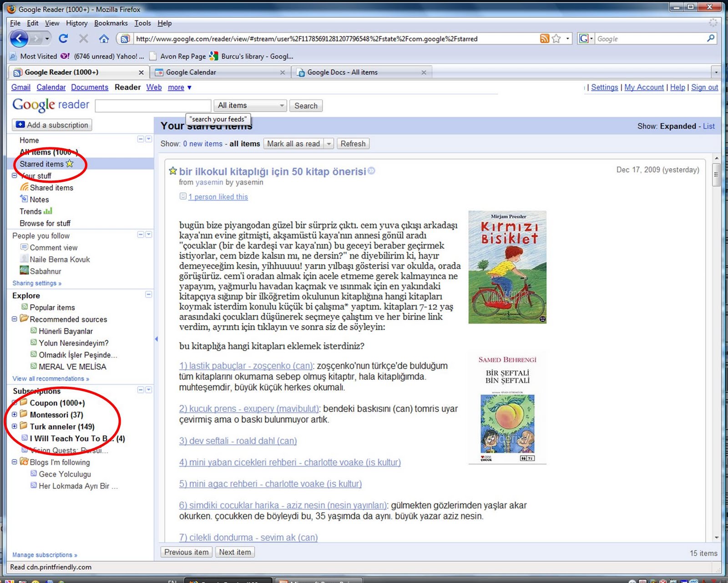Collapse the navigation pane using the left arrow handle
The width and height of the screenshot is (728, 583).
(157, 339)
